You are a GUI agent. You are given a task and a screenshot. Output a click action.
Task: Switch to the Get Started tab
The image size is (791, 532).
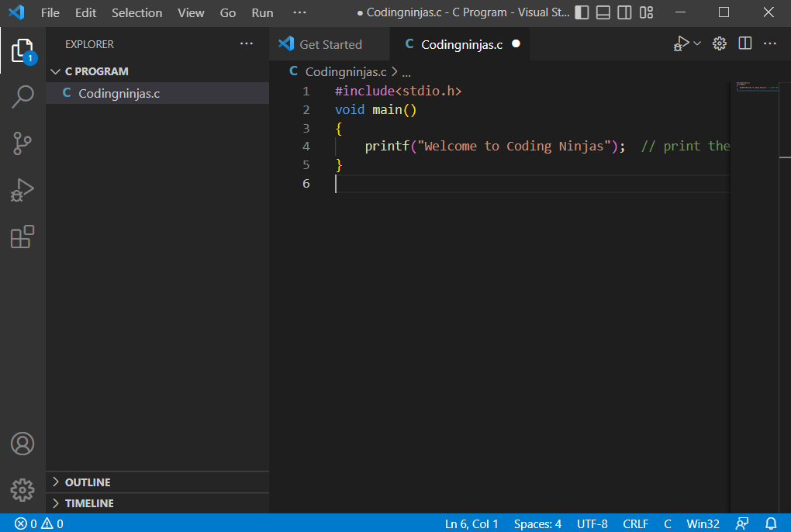tap(330, 44)
